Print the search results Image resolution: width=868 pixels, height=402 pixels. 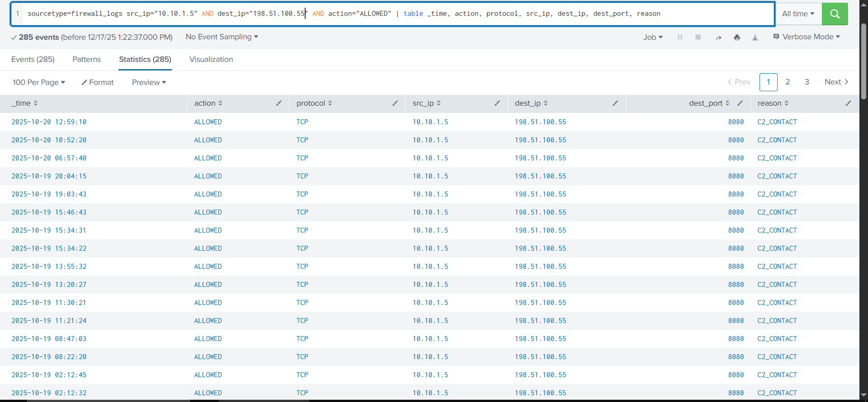(737, 37)
